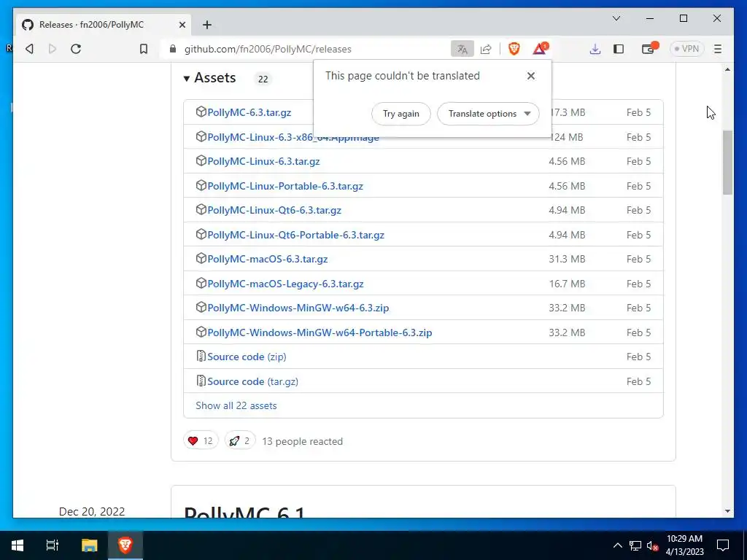
Task: Show hidden system tray icons
Action: click(617, 545)
